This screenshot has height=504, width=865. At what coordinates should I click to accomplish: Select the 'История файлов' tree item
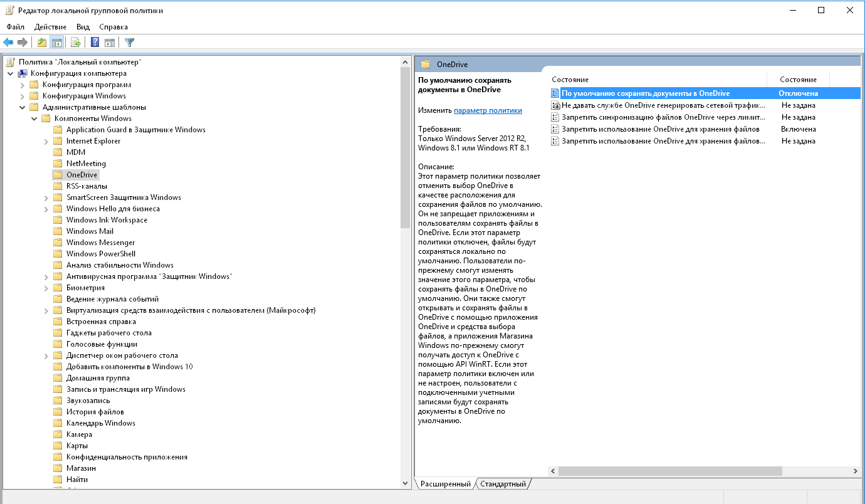(95, 412)
